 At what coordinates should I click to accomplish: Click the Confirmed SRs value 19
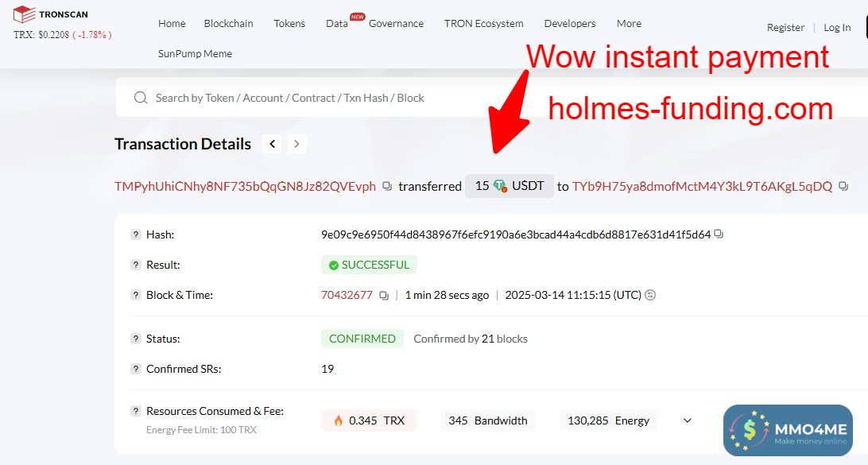[327, 369]
